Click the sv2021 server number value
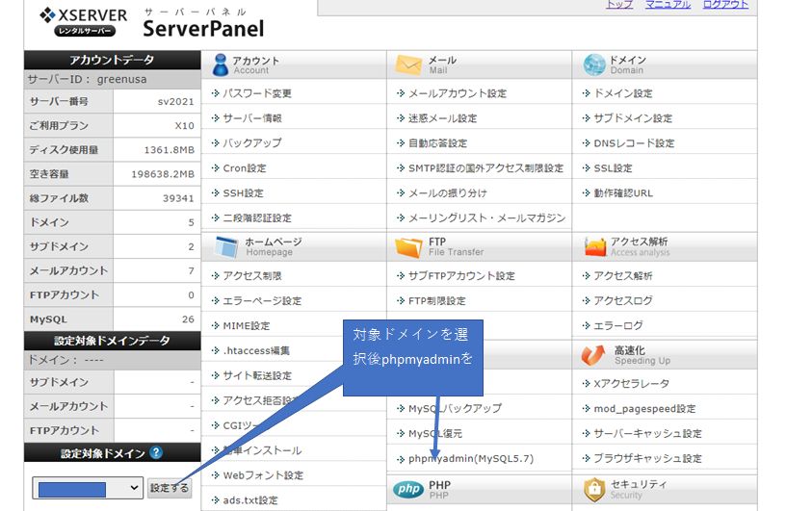This screenshot has height=511, width=812. click(x=176, y=101)
